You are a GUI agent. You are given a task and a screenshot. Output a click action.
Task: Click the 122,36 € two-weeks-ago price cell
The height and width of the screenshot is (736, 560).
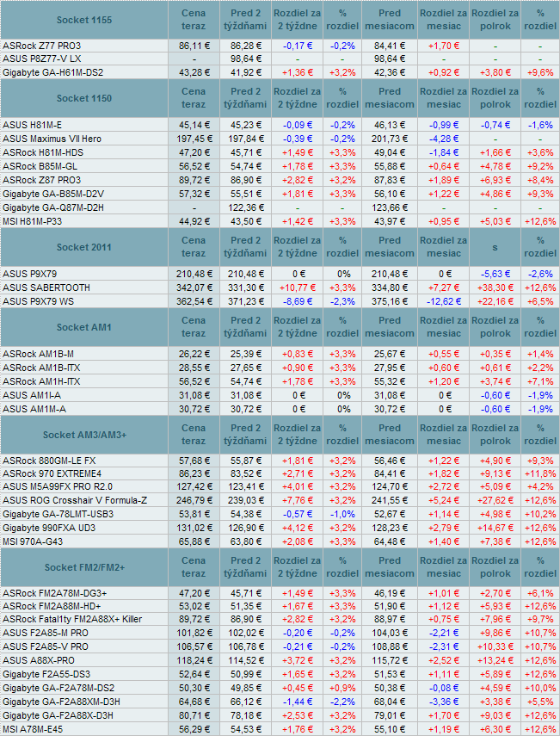click(x=246, y=207)
